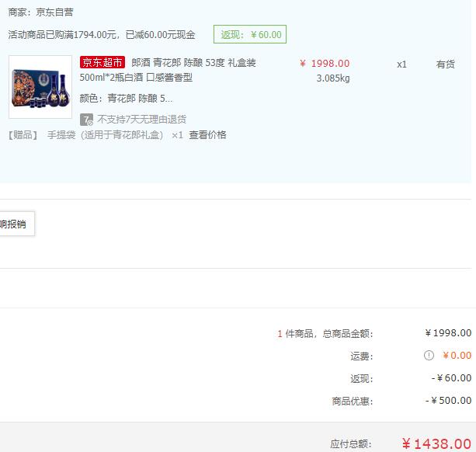Click the 500ml*2瓶白酒 口感酱香型 description line
Image resolution: width=476 pixels, height=452 pixels.
point(136,78)
